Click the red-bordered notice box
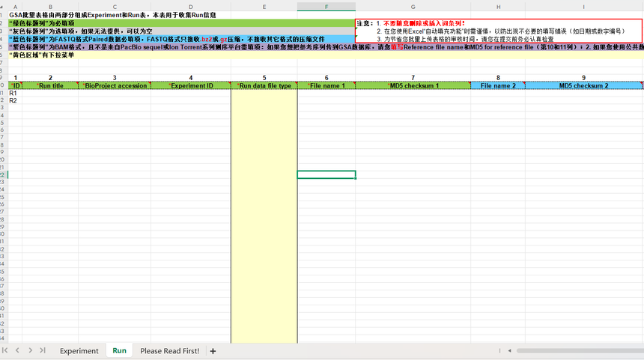The height and width of the screenshot is (360, 644). pyautogui.click(x=498, y=31)
